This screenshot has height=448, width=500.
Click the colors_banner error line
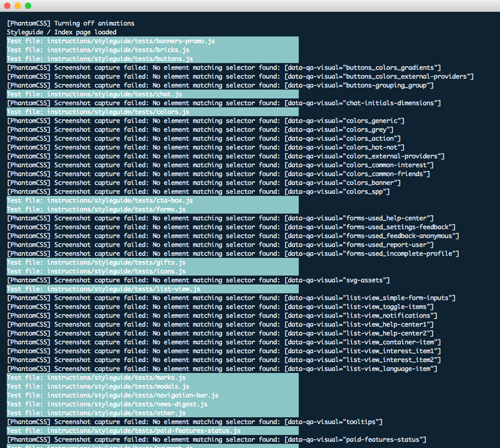click(204, 183)
